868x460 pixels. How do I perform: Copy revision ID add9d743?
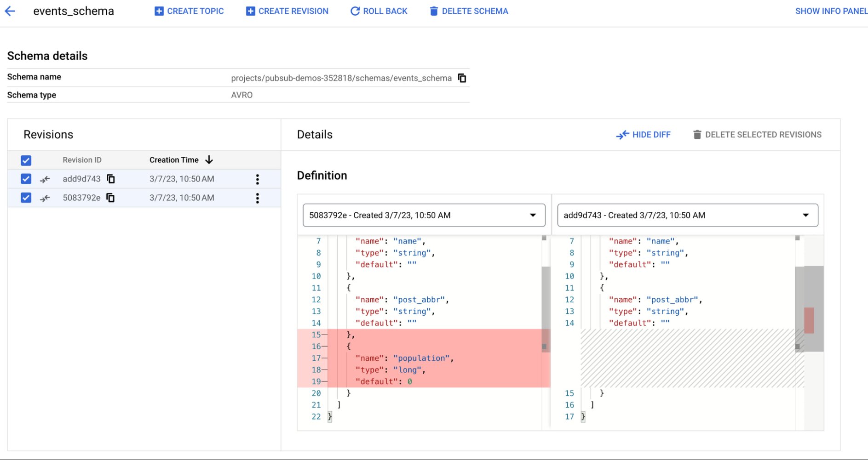111,179
